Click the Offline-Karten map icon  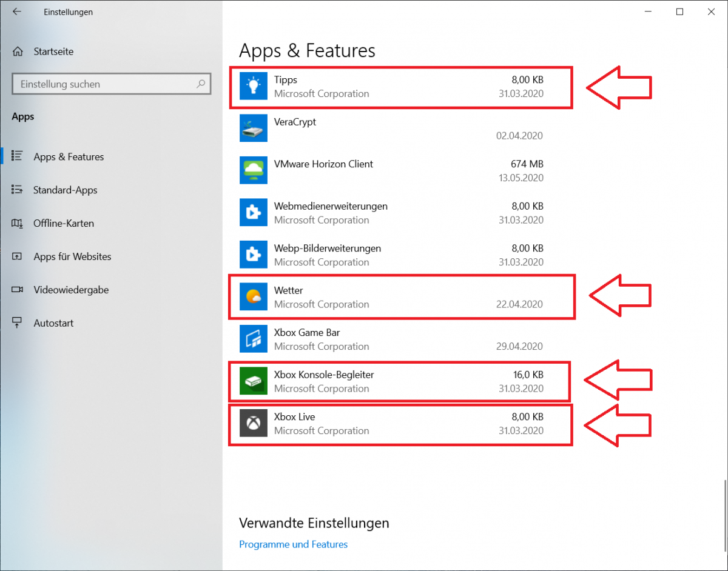tap(18, 223)
